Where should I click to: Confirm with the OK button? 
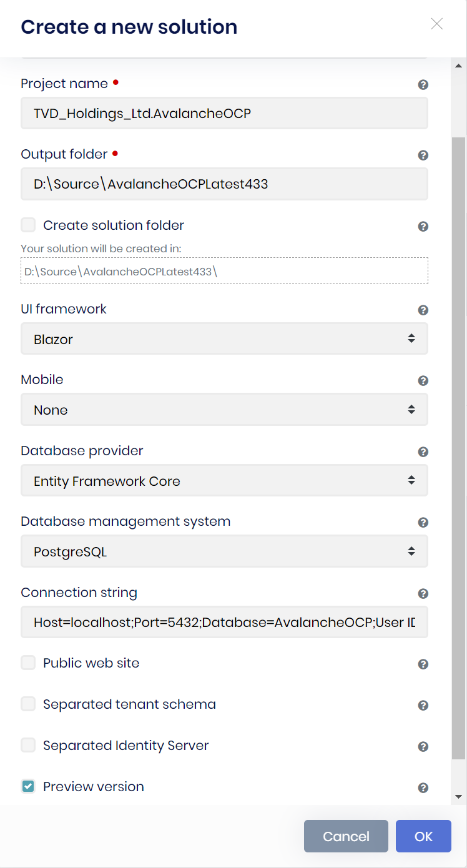pos(423,836)
